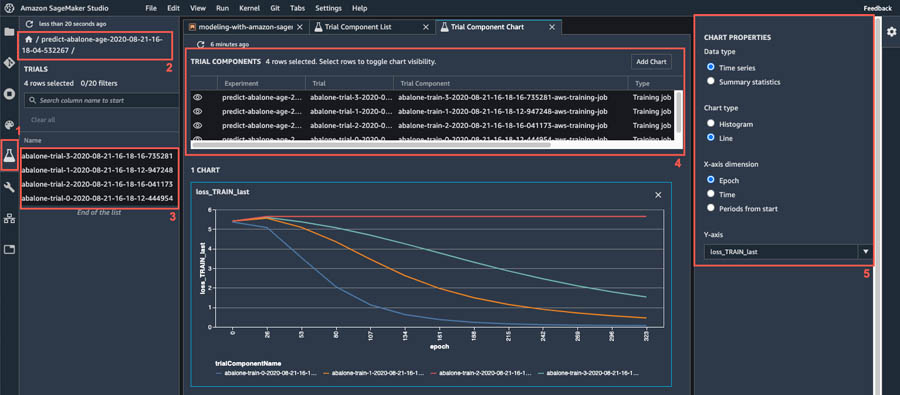Select abalone-trial-3 in trials list

[98, 156]
